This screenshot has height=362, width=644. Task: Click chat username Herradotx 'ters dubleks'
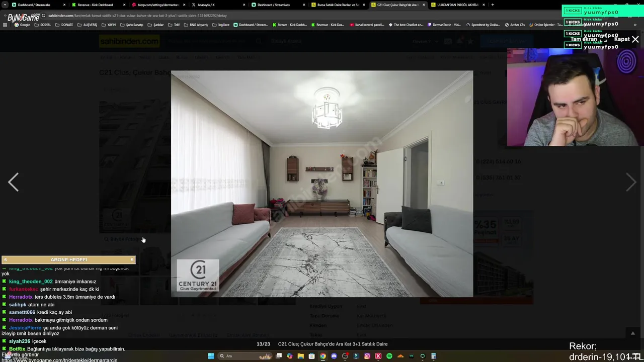(x=21, y=297)
